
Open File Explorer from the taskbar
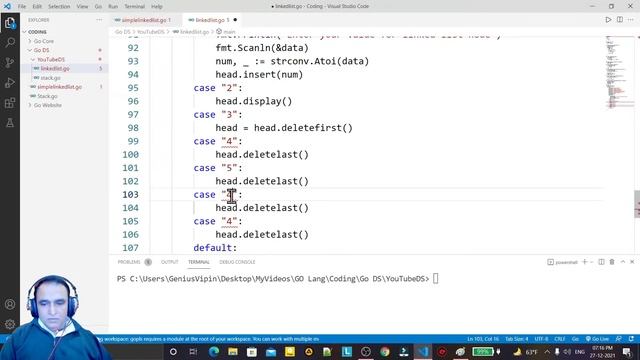(233, 351)
